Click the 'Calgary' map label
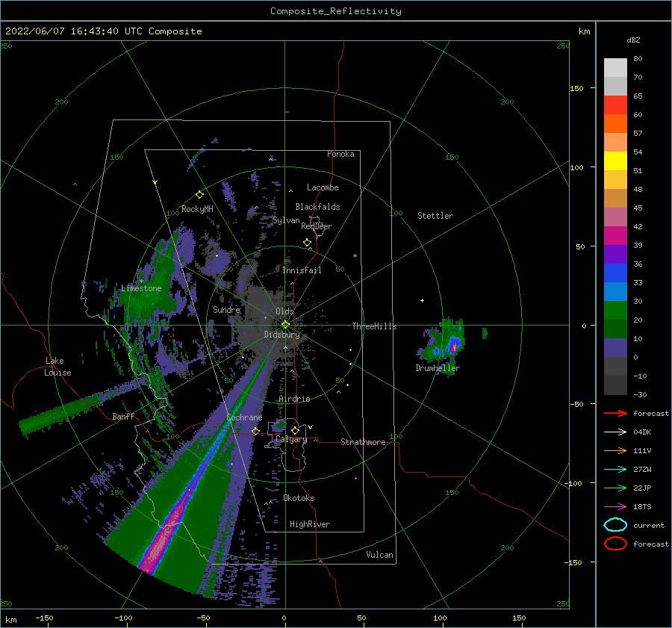This screenshot has width=672, height=628. pos(291,439)
